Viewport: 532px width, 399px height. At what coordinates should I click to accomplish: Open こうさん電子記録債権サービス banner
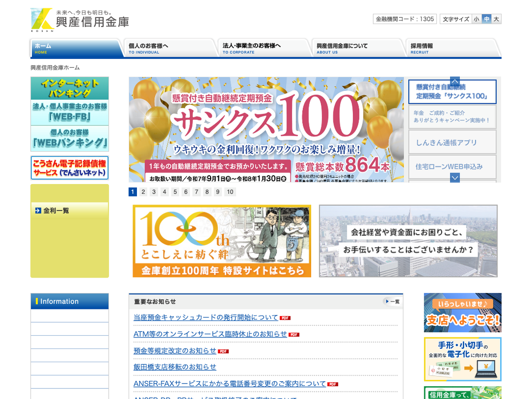pyautogui.click(x=70, y=168)
